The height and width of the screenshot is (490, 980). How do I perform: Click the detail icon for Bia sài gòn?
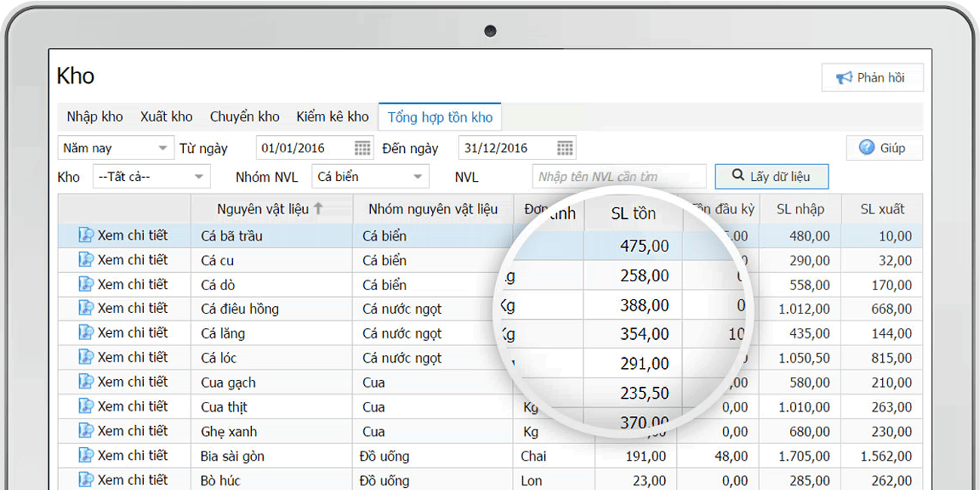[86, 455]
